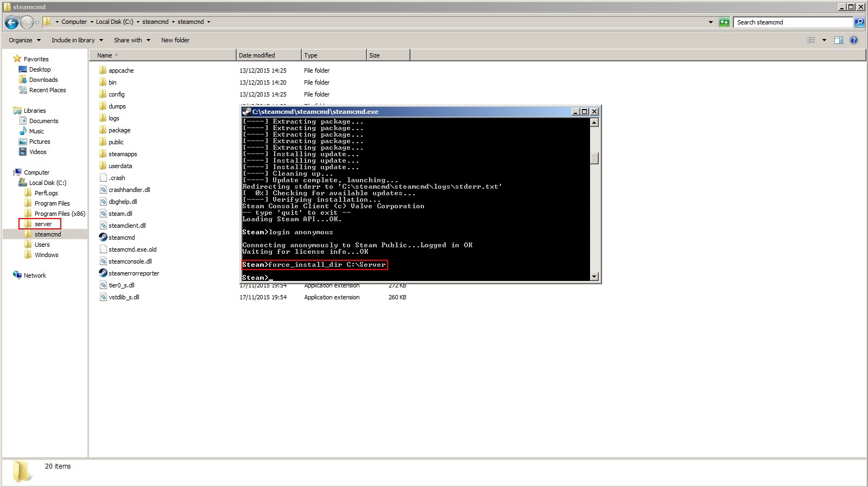Click the console scrollbar thumb
Viewport: 868px width, 487px height.
594,158
